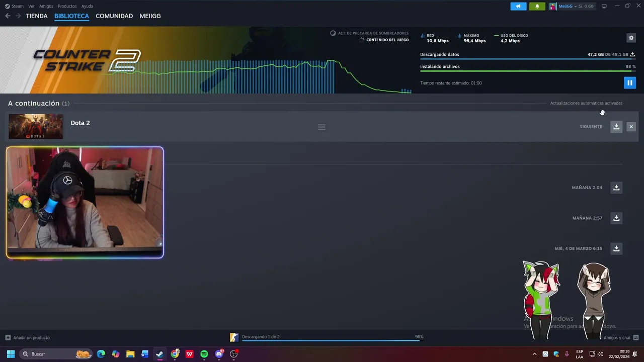This screenshot has height=362, width=644.
Task: Open download settings gear icon
Action: click(631, 38)
